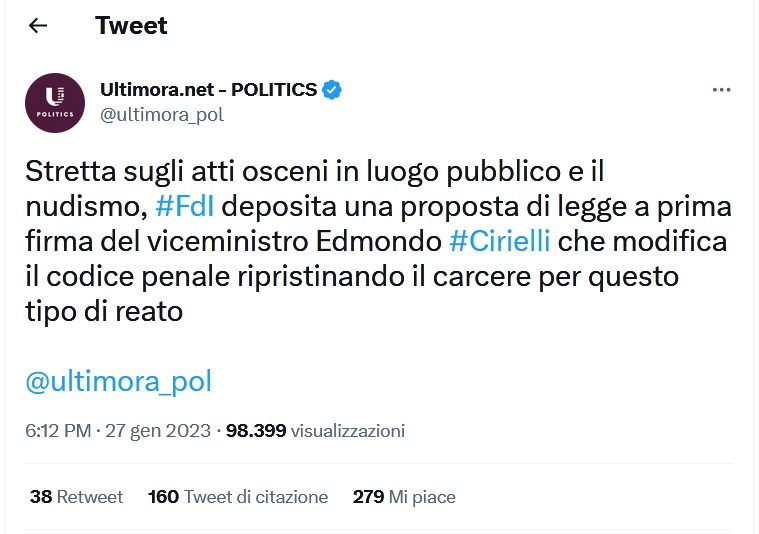
Task: Click the @ultimora_pol handle under the name
Action: coord(161,114)
